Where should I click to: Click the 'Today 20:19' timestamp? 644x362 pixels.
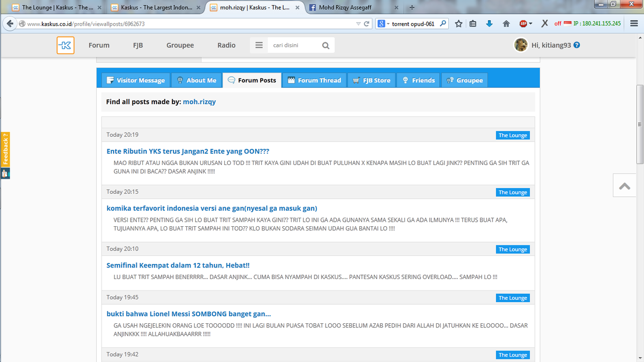coord(122,135)
